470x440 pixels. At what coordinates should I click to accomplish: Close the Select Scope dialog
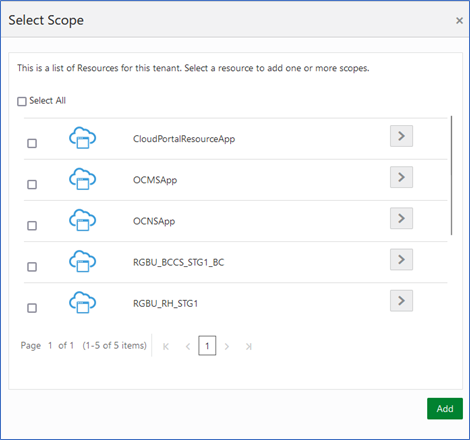click(x=459, y=21)
